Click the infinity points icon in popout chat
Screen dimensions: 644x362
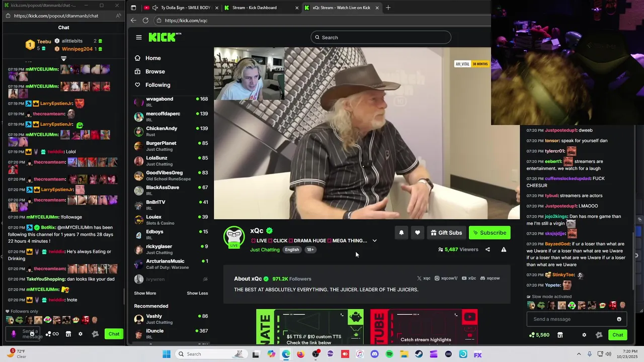(x=52, y=334)
